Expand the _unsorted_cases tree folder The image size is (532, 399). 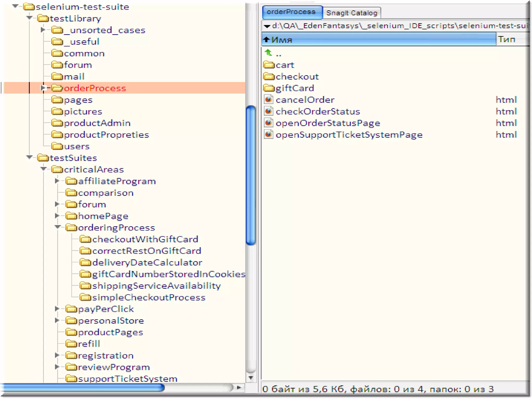43,30
